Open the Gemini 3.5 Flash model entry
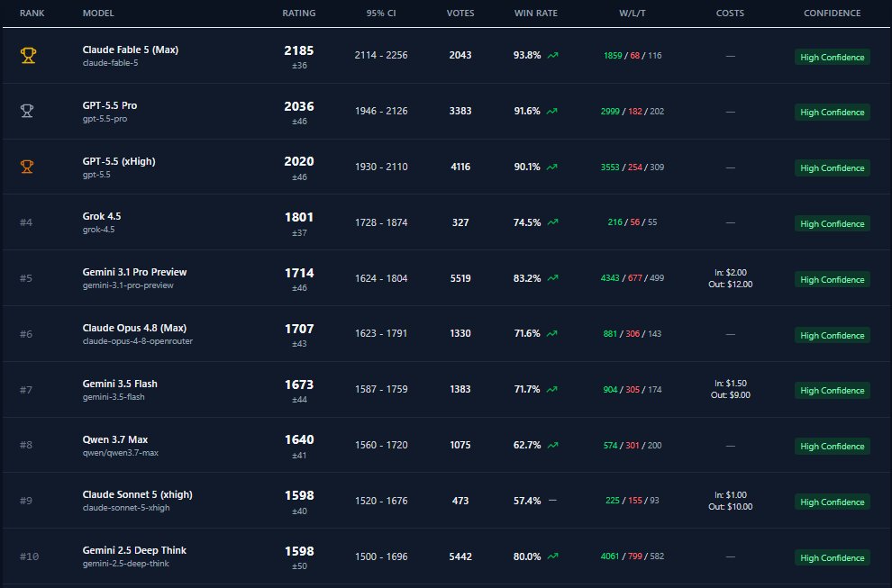892x588 pixels. 120,384
